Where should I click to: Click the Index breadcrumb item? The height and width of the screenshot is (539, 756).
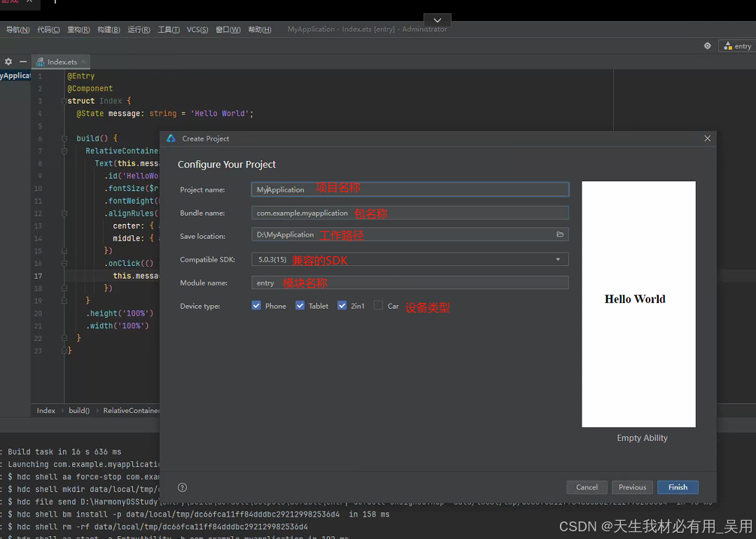[x=45, y=410]
